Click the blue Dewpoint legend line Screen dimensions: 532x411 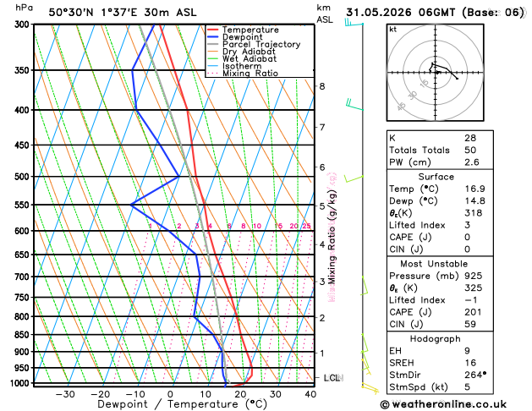point(213,37)
